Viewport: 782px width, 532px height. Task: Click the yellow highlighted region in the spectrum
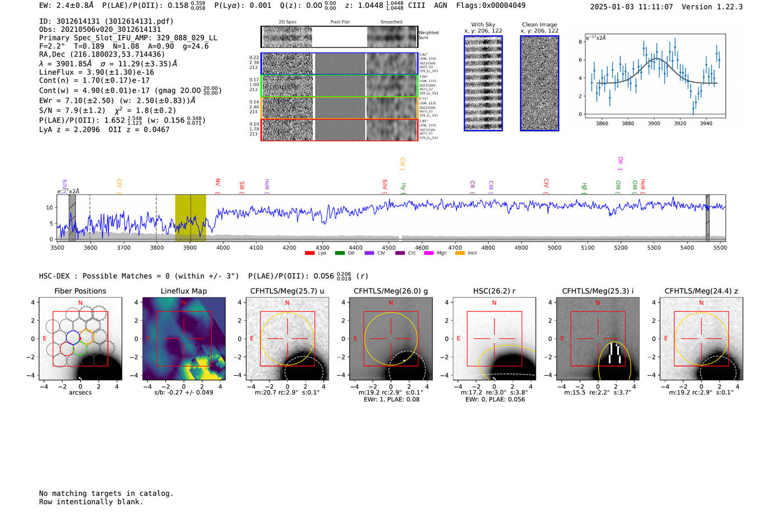190,218
